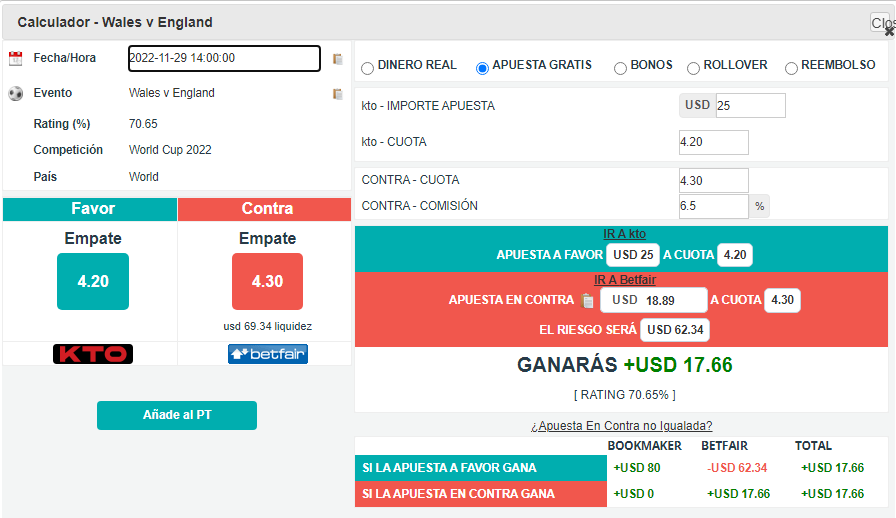Select the DINERO REAL radio option
The width and height of the screenshot is (896, 518).
367,68
